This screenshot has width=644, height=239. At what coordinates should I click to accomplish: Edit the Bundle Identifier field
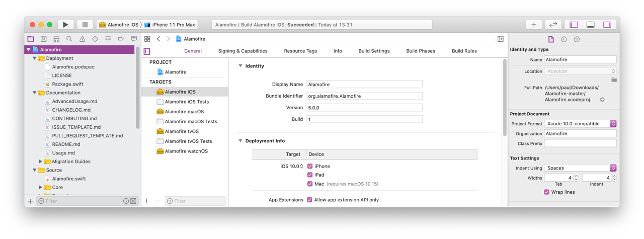click(x=364, y=96)
